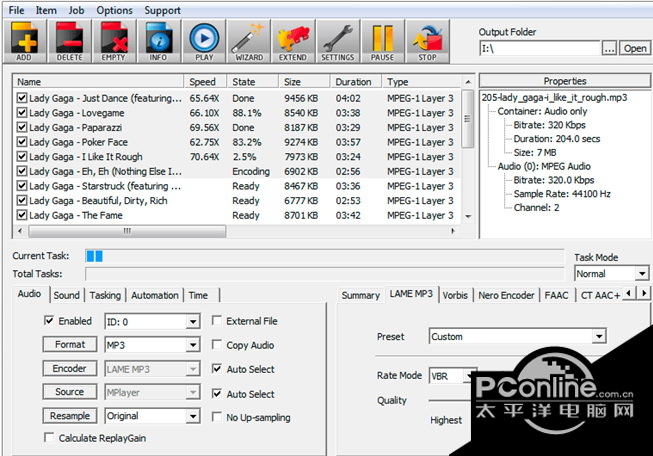Click the Open output folder button
Viewport: 653px width, 456px height.
pos(635,48)
